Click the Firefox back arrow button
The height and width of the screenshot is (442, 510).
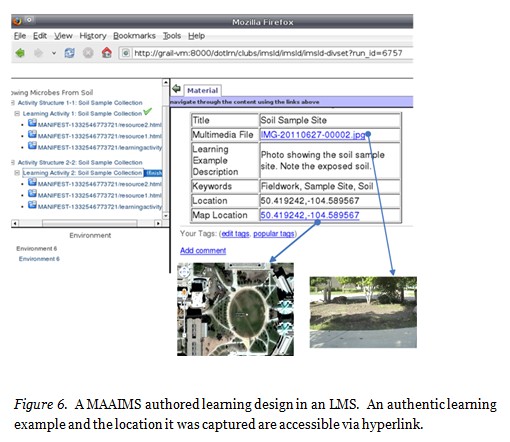click(x=20, y=53)
